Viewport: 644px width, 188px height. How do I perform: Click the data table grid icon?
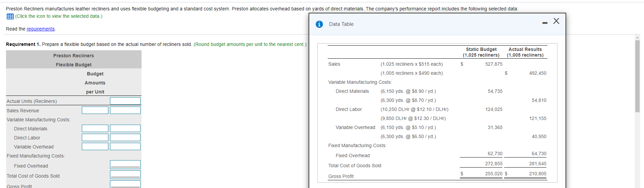10,16
